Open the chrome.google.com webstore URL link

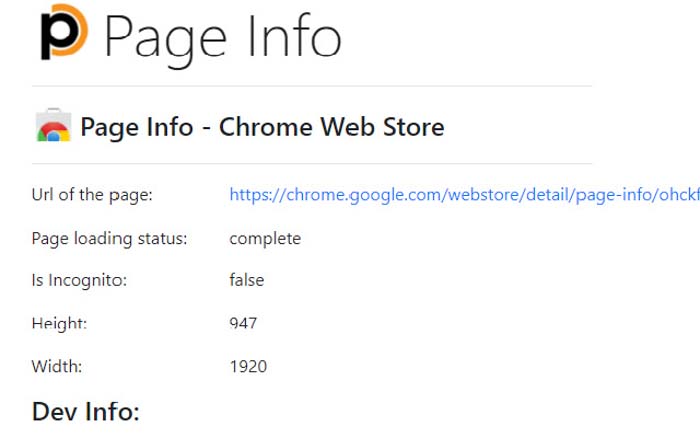tap(464, 195)
